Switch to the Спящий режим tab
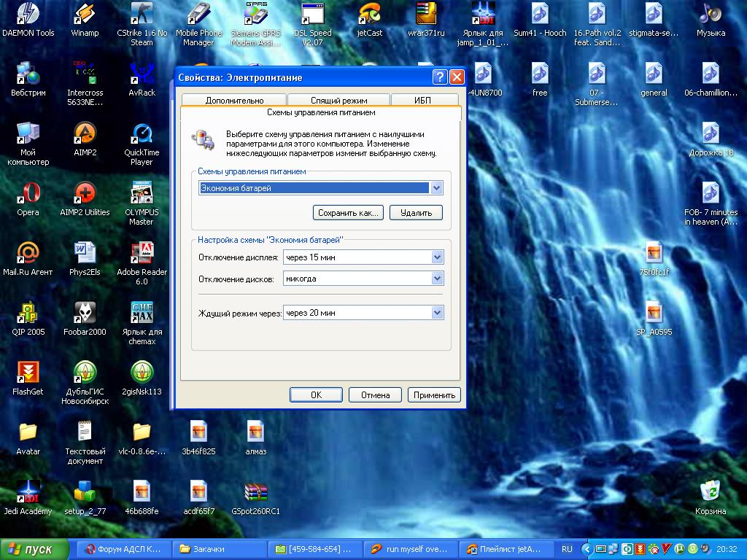Viewport: 747px width, 560px height. coord(338,101)
